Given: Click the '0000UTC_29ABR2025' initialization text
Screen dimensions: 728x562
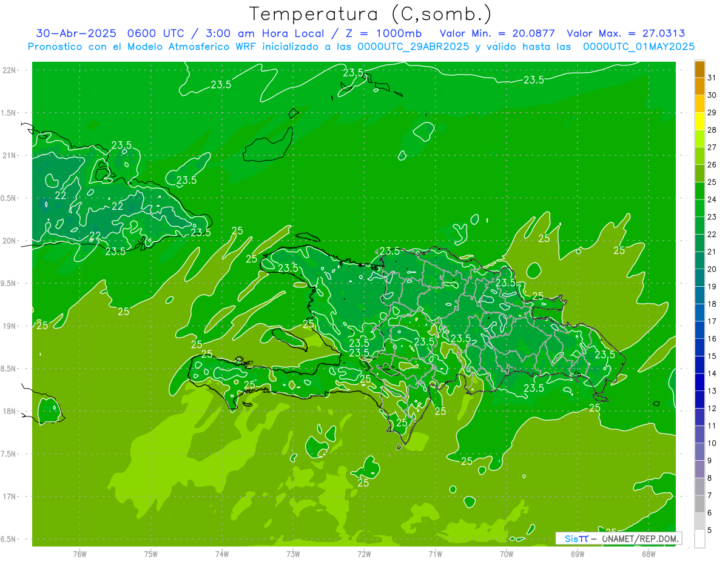Looking at the screenshot, I should point(413,47).
